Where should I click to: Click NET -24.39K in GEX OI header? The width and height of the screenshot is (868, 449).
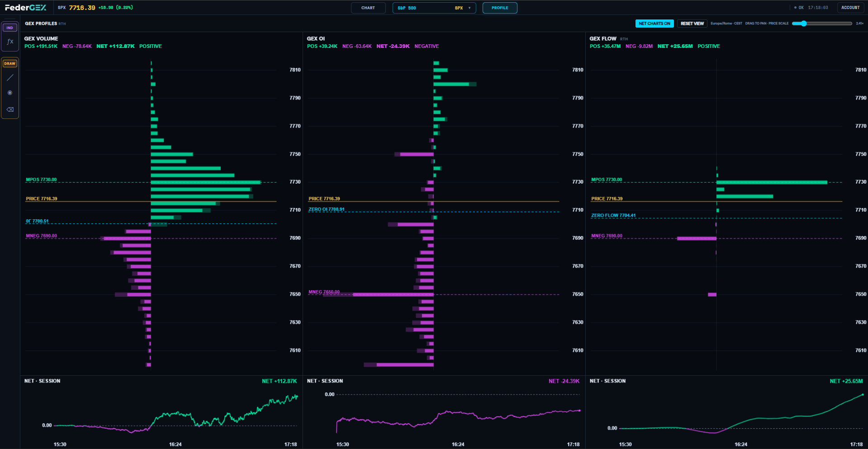point(393,46)
